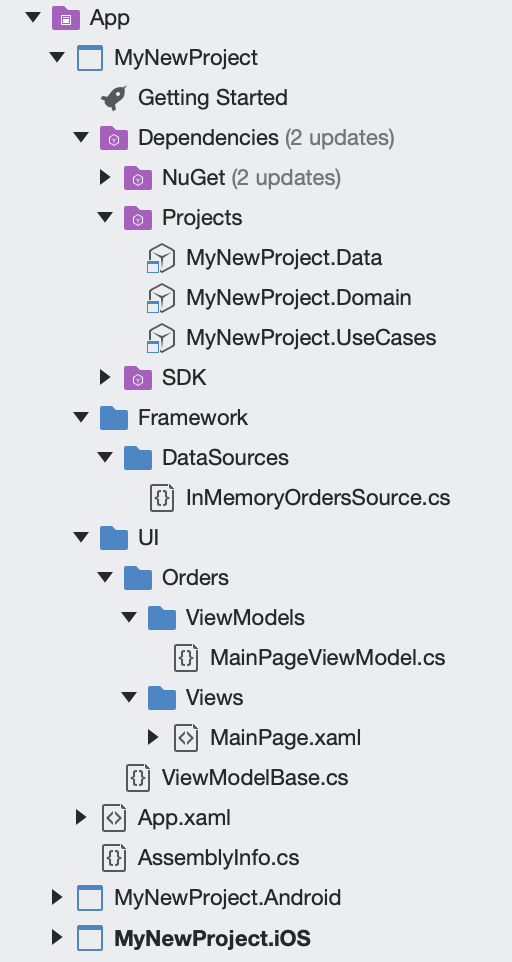Click the MyNewProject.Android project icon

click(90, 898)
